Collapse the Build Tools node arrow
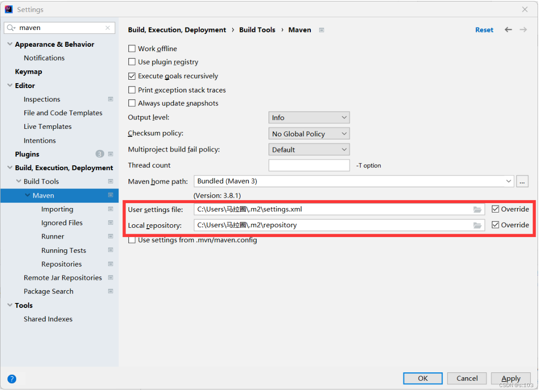The height and width of the screenshot is (392, 541). 19,182
